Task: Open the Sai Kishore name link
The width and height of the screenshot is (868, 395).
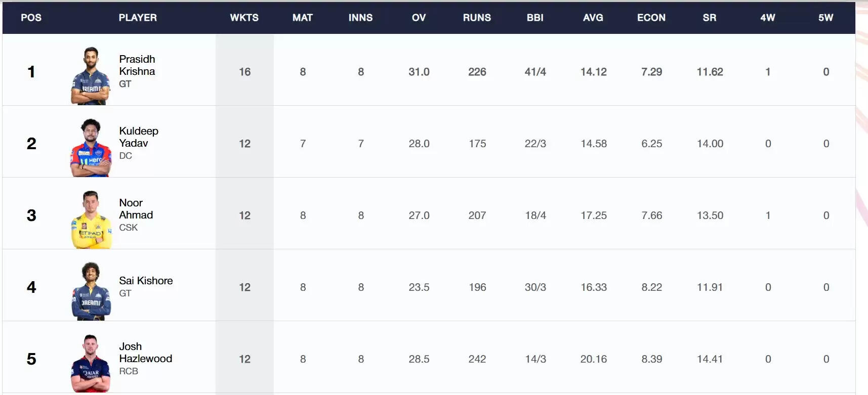Action: click(146, 281)
